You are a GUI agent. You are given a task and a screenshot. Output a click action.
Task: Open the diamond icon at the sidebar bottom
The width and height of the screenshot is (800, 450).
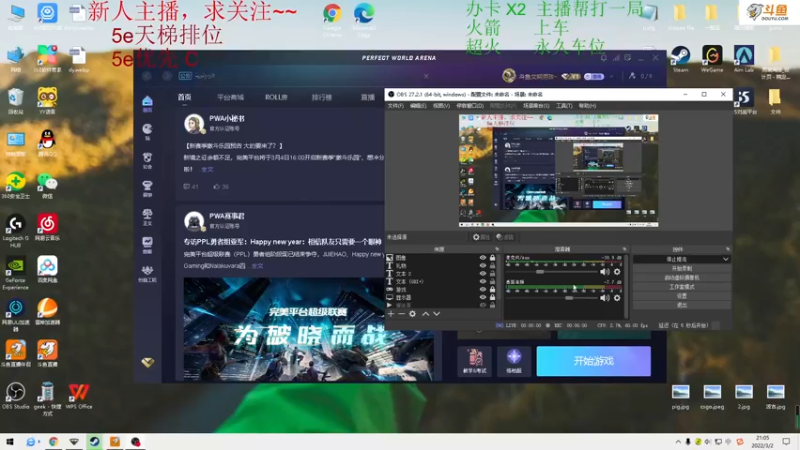[x=147, y=362]
